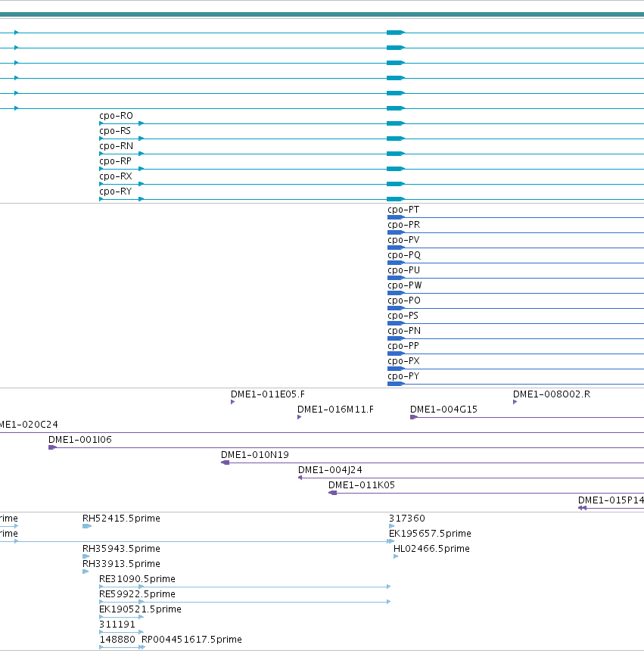
Task: Select the DME1-011K05 clone label
Action: pos(362,485)
